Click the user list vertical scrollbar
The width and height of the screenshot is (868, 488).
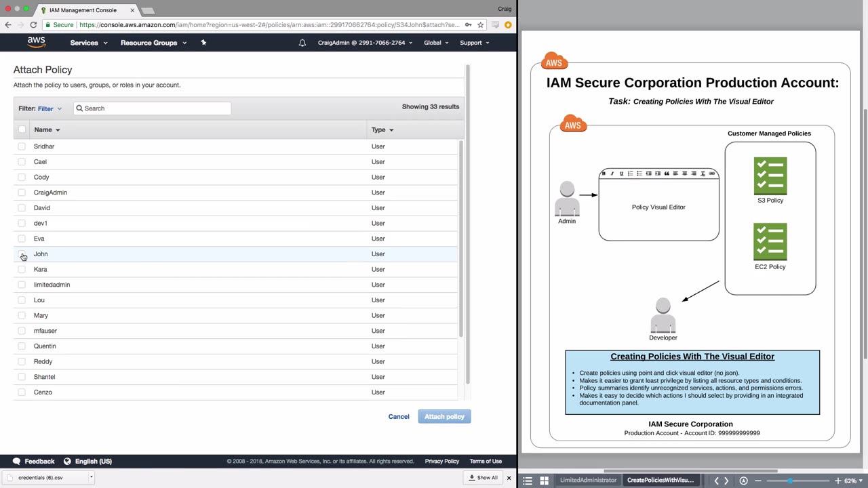coord(461,239)
